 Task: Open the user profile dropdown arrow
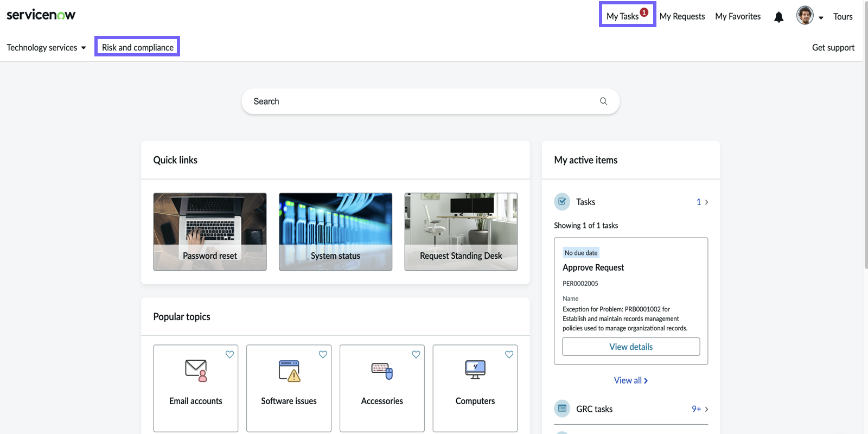pos(821,17)
